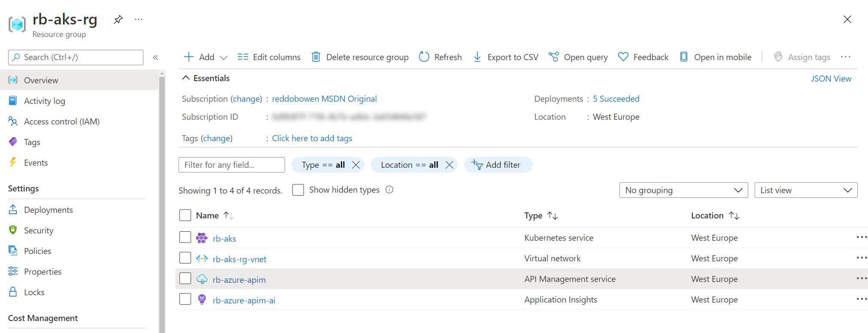Toggle select-all checkbox in header

(x=185, y=215)
